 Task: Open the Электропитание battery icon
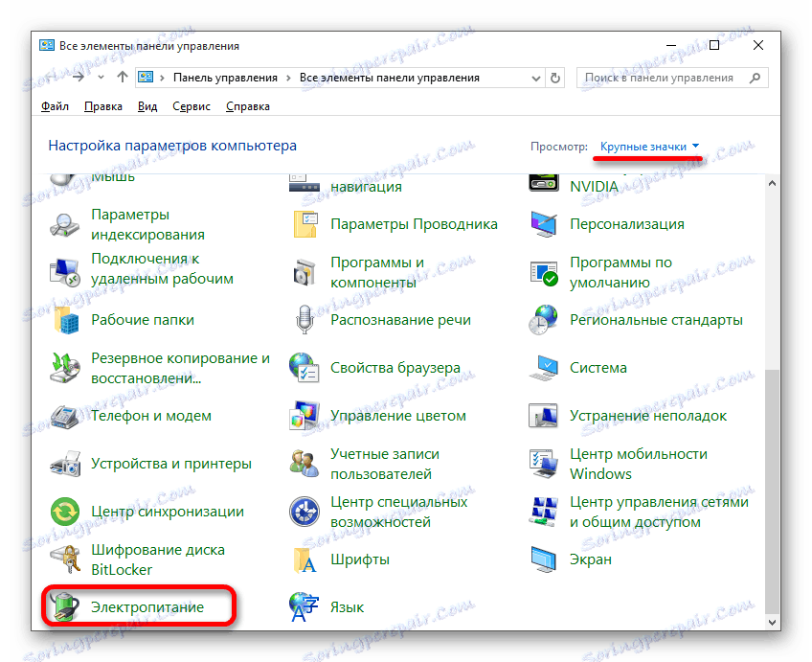[x=65, y=607]
